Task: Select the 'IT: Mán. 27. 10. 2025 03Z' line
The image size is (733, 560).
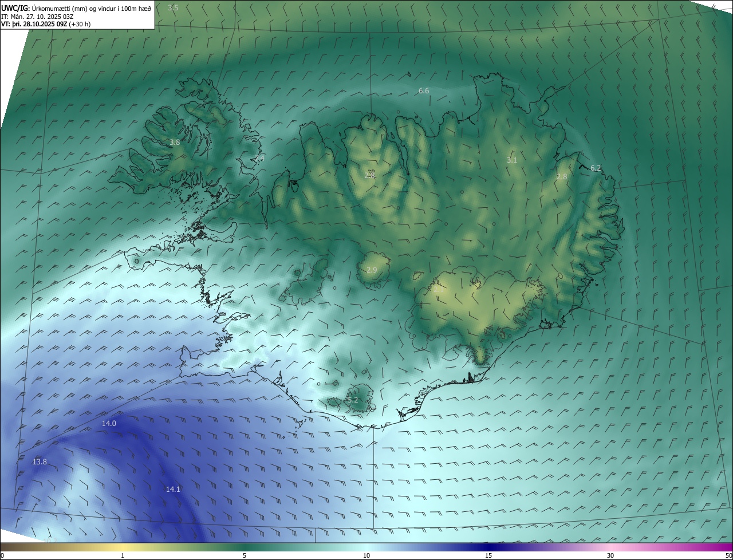Action: pos(37,16)
